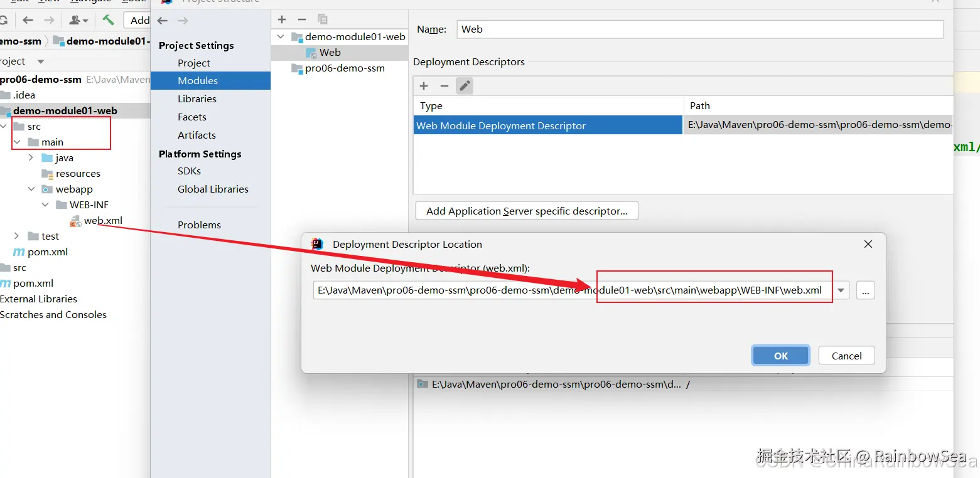This screenshot has height=478, width=980.
Task: Open Facets settings
Action: (x=192, y=117)
